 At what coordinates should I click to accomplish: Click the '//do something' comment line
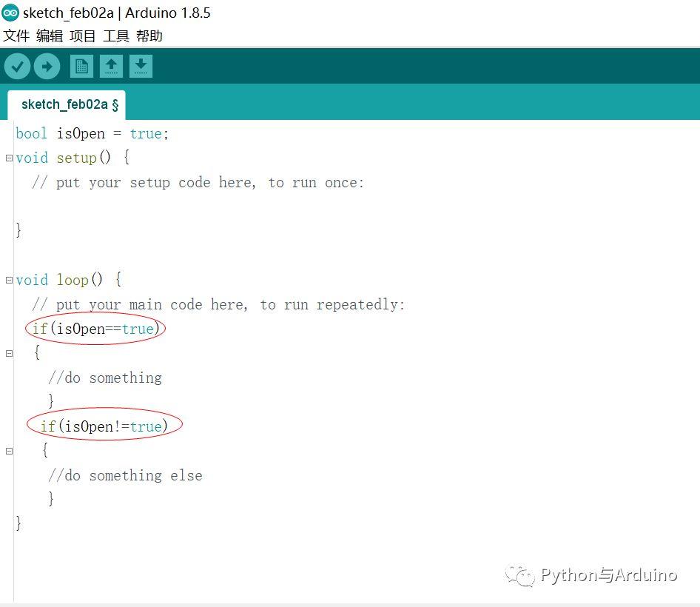click(x=105, y=378)
